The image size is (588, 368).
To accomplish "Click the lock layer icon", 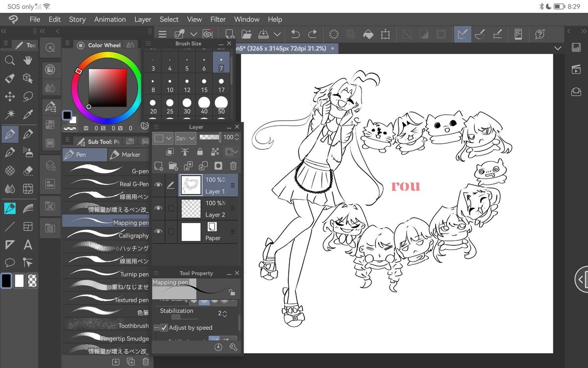I will [199, 152].
